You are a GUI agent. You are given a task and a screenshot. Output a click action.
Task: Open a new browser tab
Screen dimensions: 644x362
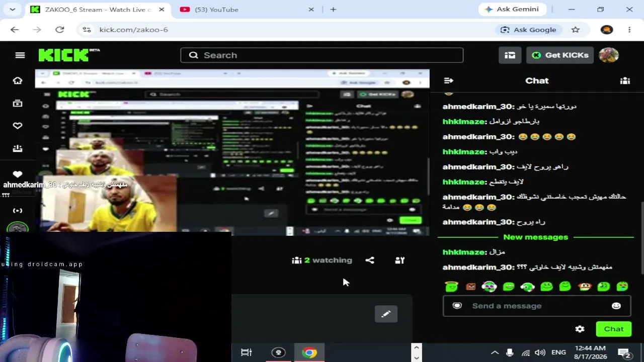pyautogui.click(x=333, y=10)
